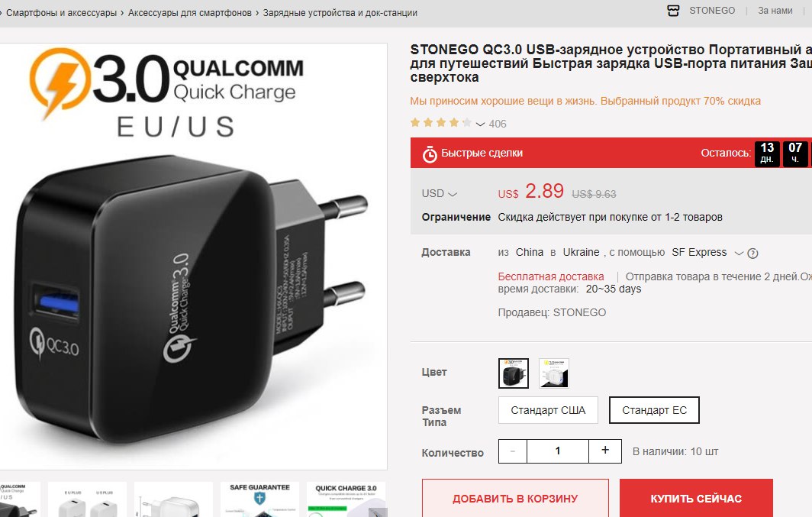Click the help question mark near SF Express
This screenshot has height=517, width=812.
pos(753,254)
